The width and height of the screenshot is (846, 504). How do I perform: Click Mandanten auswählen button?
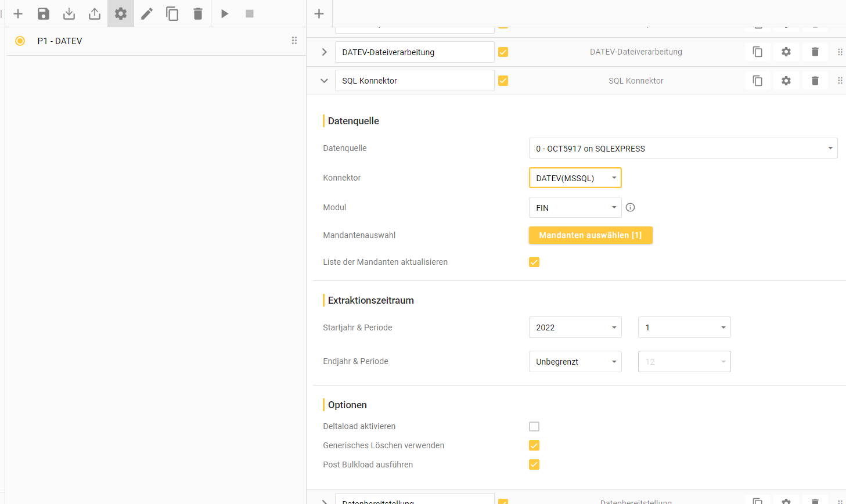click(x=591, y=235)
